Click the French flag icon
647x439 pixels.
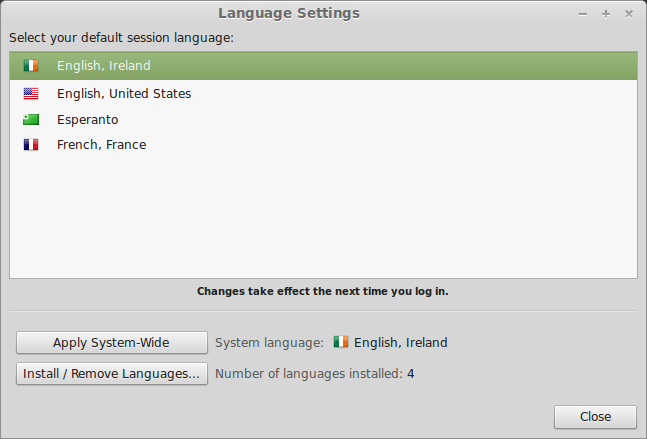(31, 145)
